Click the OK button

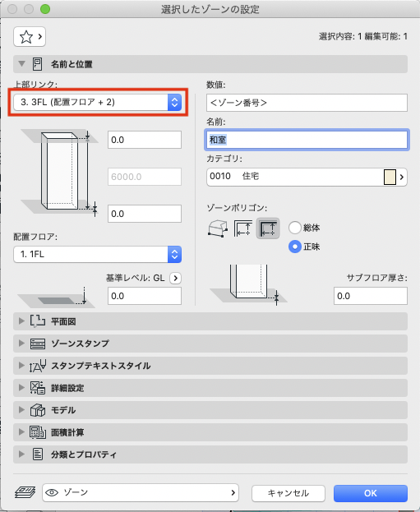click(x=371, y=493)
